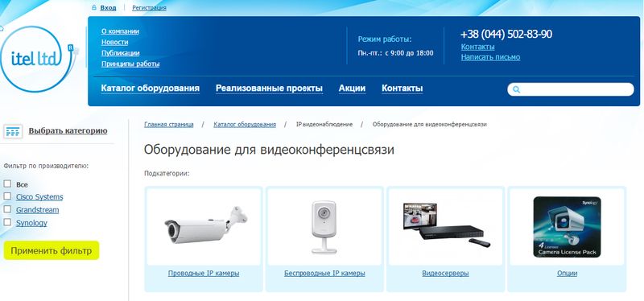Click the Выбрать категорию link
This screenshot has width=644, height=301.
click(x=68, y=131)
